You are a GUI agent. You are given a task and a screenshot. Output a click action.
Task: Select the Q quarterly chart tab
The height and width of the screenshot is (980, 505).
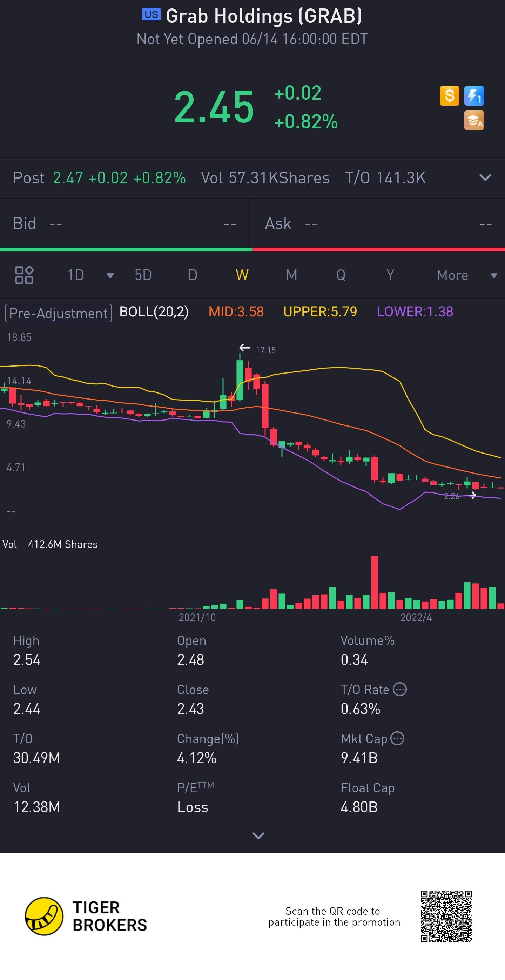pos(341,275)
